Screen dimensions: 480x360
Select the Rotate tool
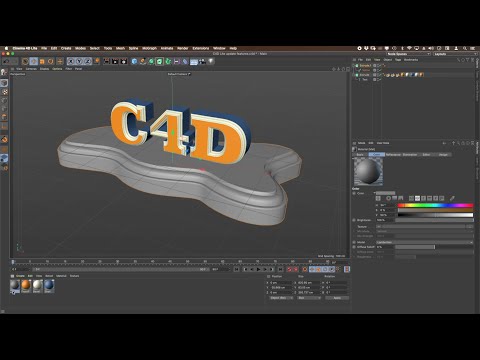click(x=51, y=61)
